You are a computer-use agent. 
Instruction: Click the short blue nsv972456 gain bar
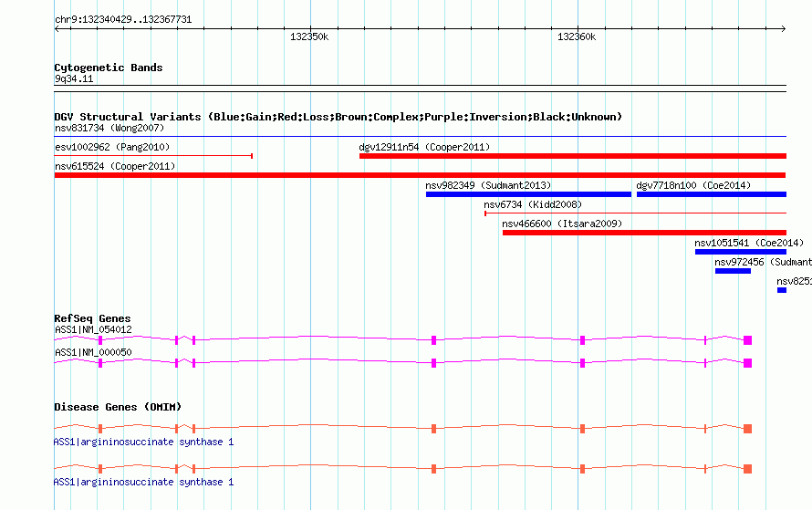click(733, 271)
